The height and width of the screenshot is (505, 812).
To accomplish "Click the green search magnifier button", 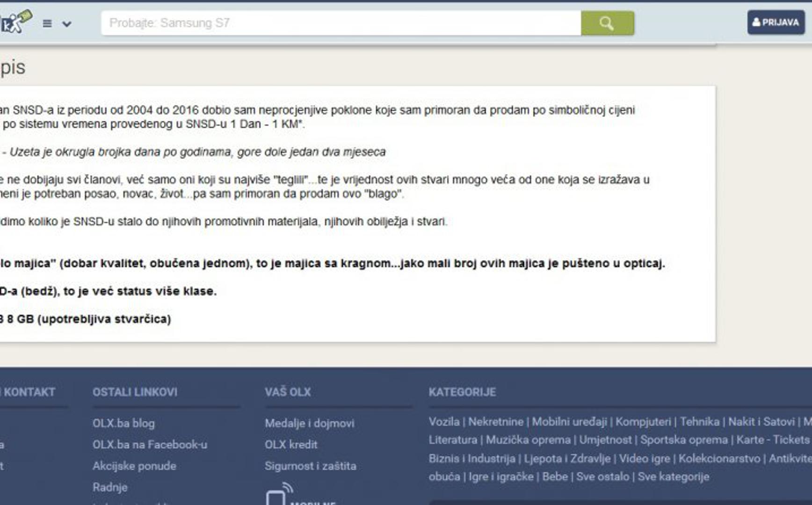I will [x=607, y=23].
